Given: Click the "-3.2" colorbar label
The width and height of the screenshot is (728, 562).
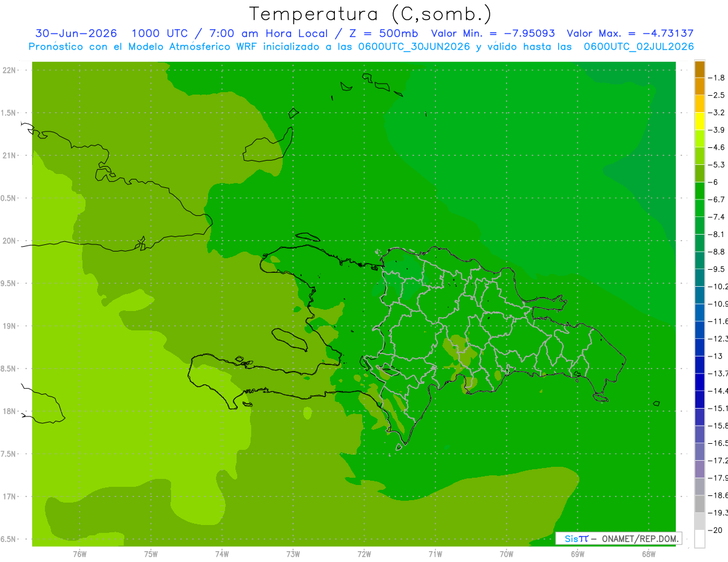Looking at the screenshot, I should (x=716, y=112).
